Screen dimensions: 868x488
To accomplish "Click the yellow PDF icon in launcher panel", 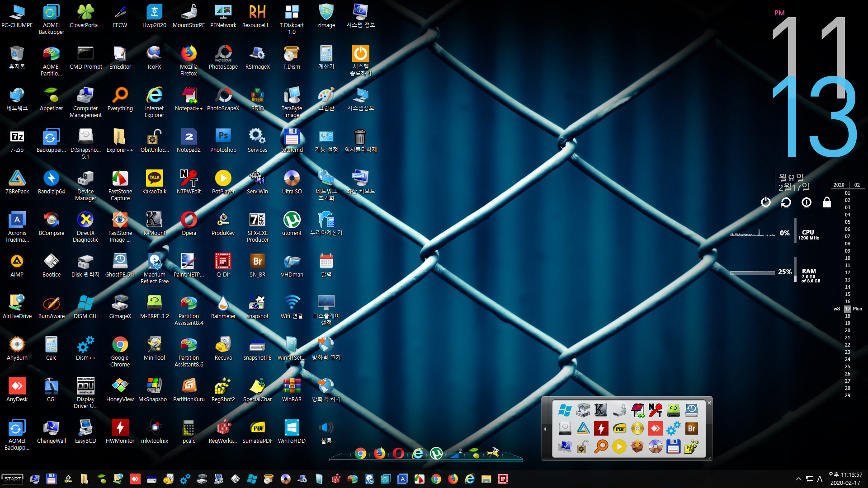I will 619,428.
